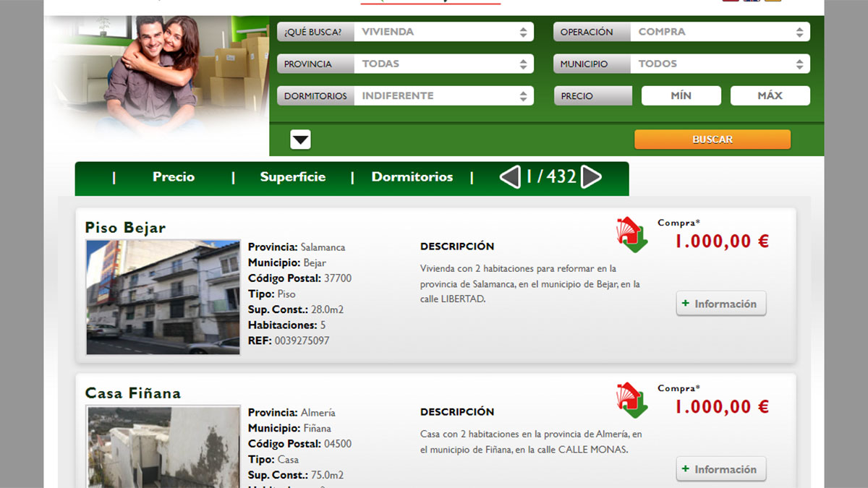The height and width of the screenshot is (488, 868).
Task: Open the Operación Compra dropdown
Action: [720, 32]
